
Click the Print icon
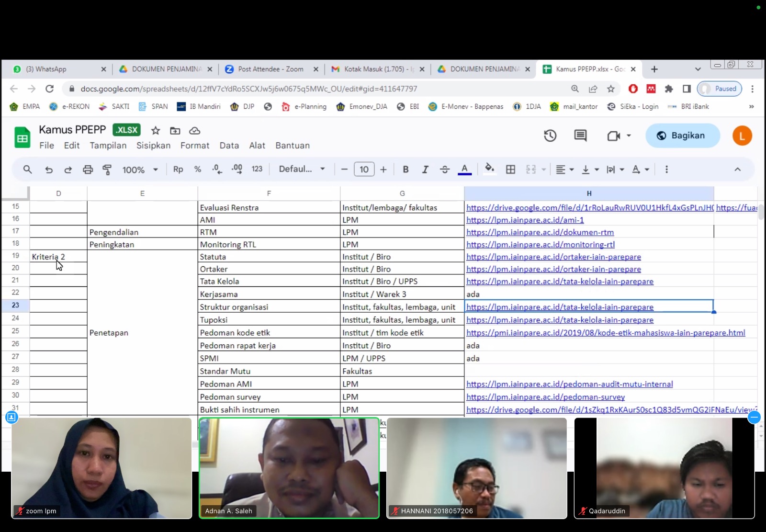[88, 170]
